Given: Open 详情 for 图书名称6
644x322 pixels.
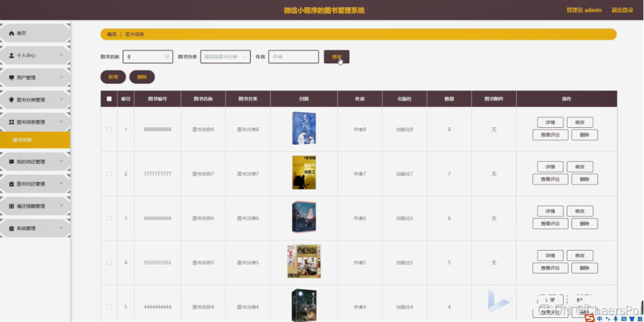Looking at the screenshot, I should click(x=550, y=211).
